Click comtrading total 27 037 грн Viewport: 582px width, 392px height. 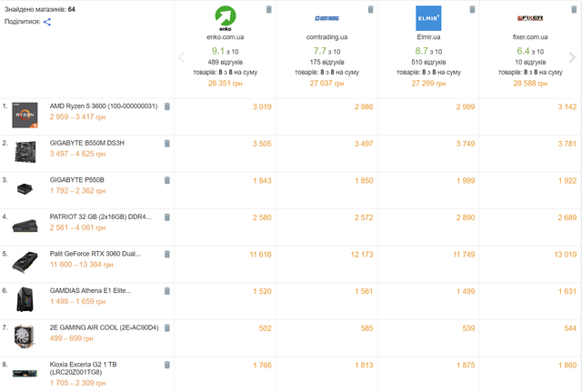point(327,83)
